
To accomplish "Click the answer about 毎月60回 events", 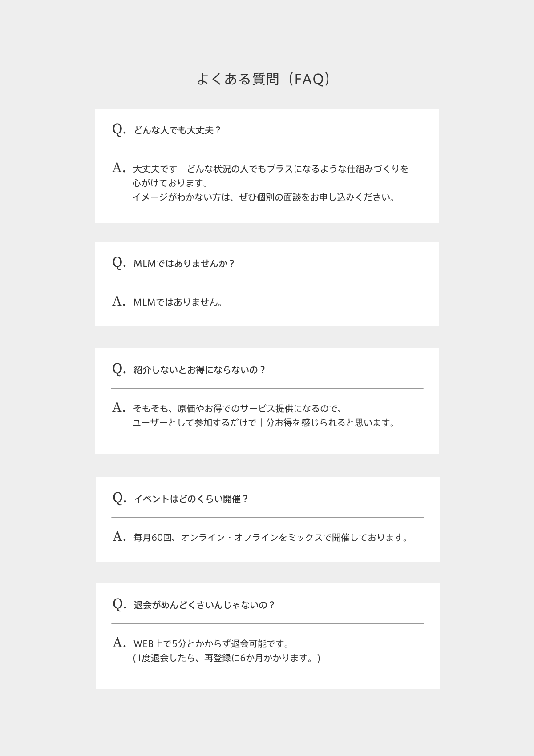I will [x=271, y=538].
